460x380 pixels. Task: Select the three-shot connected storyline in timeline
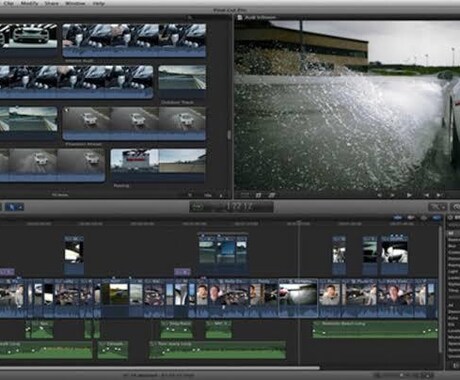click(x=223, y=253)
